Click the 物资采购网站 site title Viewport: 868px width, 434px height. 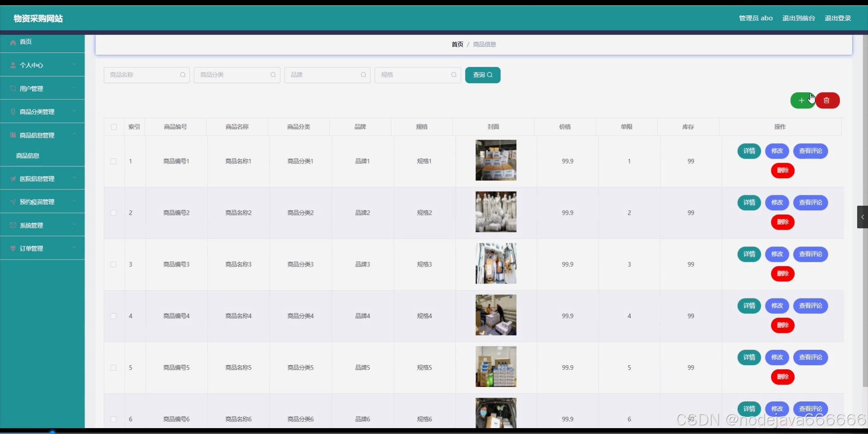(38, 19)
